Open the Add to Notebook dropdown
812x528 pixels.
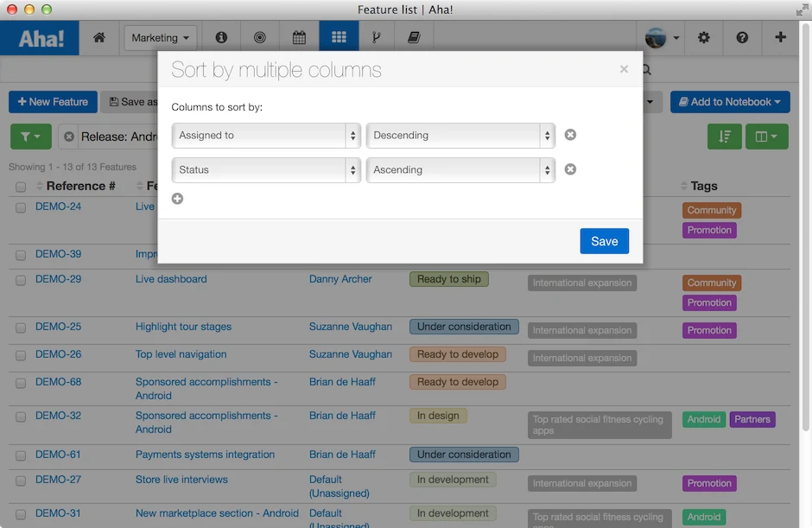pos(730,102)
